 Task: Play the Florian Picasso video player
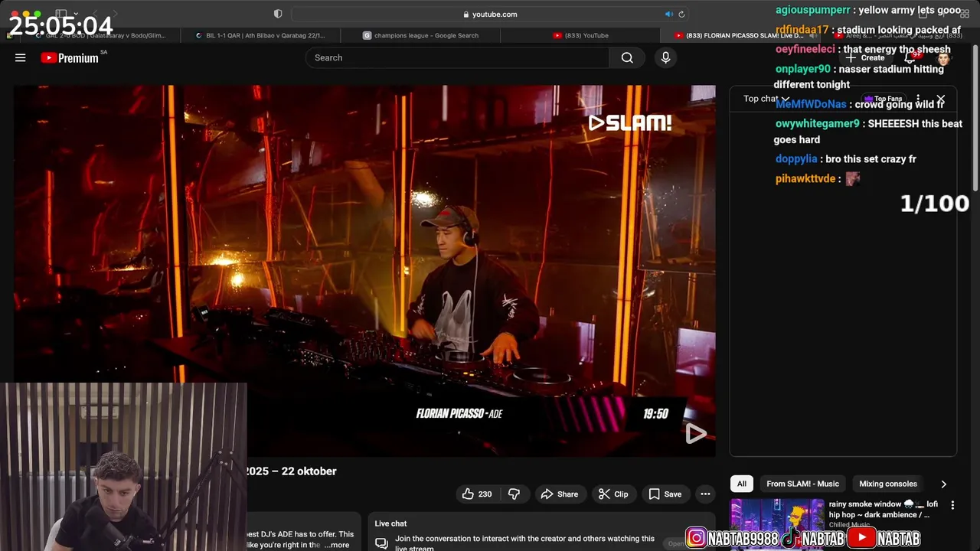tap(364, 271)
